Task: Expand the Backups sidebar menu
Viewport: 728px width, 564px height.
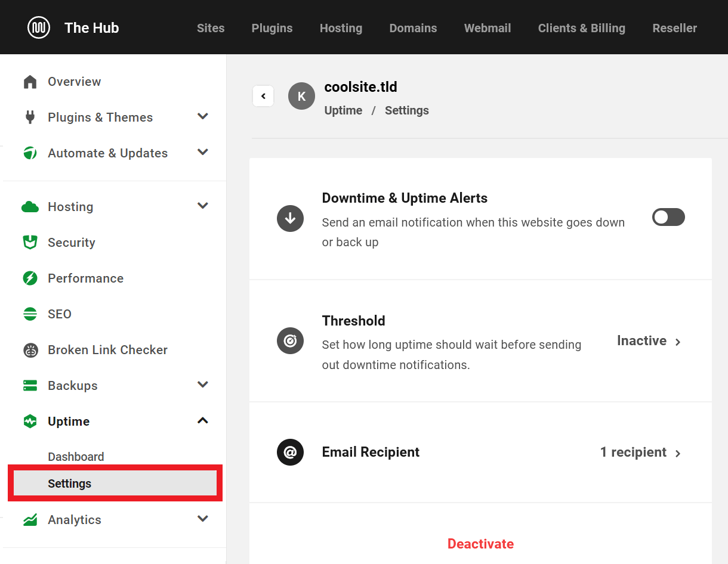Action: (x=202, y=385)
